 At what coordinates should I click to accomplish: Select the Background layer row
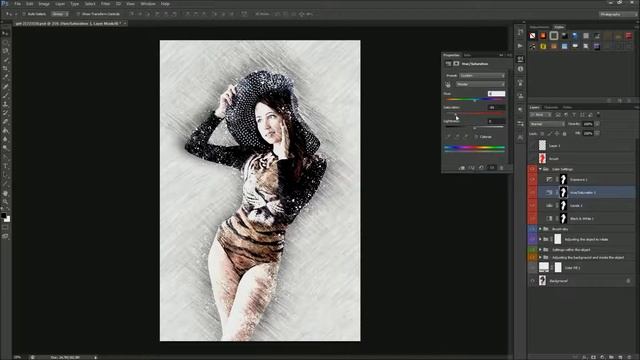pos(586,281)
